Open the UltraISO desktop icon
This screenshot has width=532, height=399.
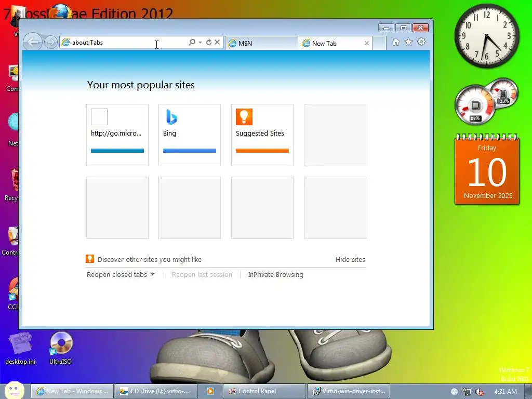[x=61, y=348]
